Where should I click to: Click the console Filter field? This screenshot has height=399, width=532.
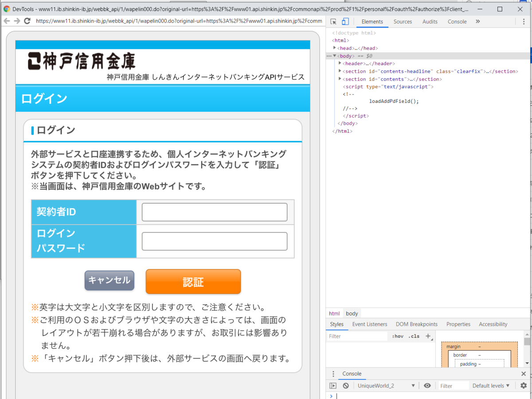click(x=453, y=386)
